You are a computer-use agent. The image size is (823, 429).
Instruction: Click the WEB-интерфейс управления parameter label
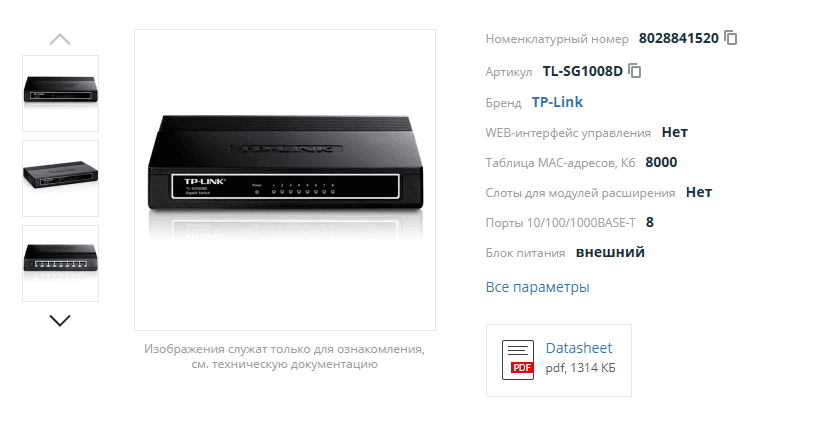(568, 133)
